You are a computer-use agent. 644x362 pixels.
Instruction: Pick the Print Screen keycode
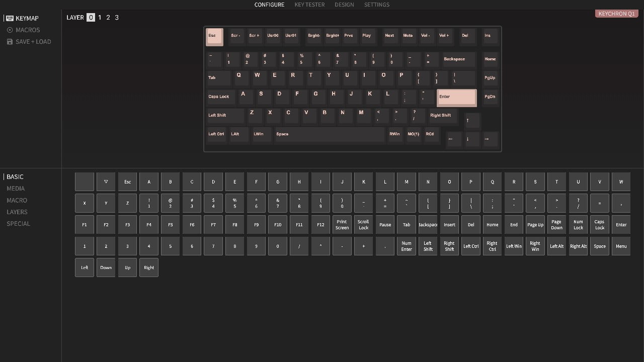[342, 225]
